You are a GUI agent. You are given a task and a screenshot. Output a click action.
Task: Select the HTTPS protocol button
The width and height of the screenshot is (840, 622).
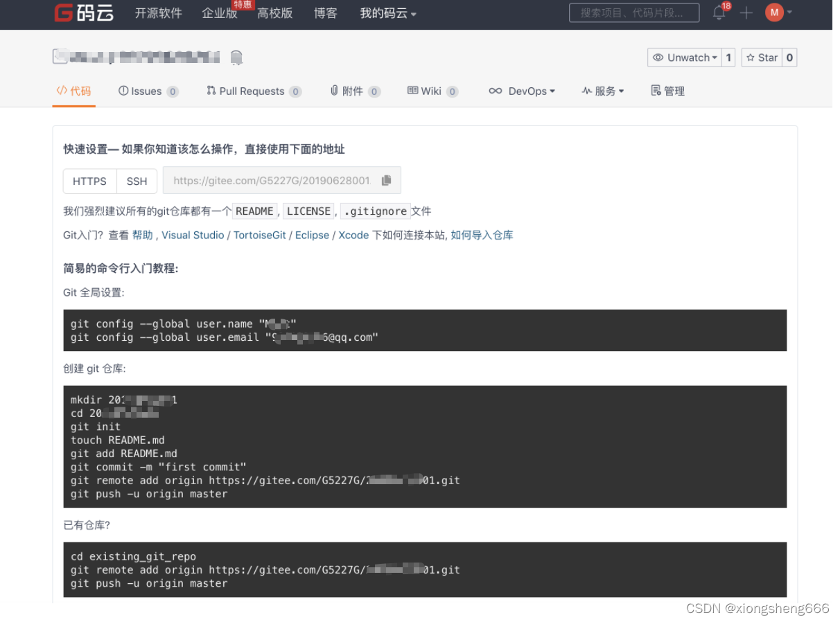[x=89, y=181]
